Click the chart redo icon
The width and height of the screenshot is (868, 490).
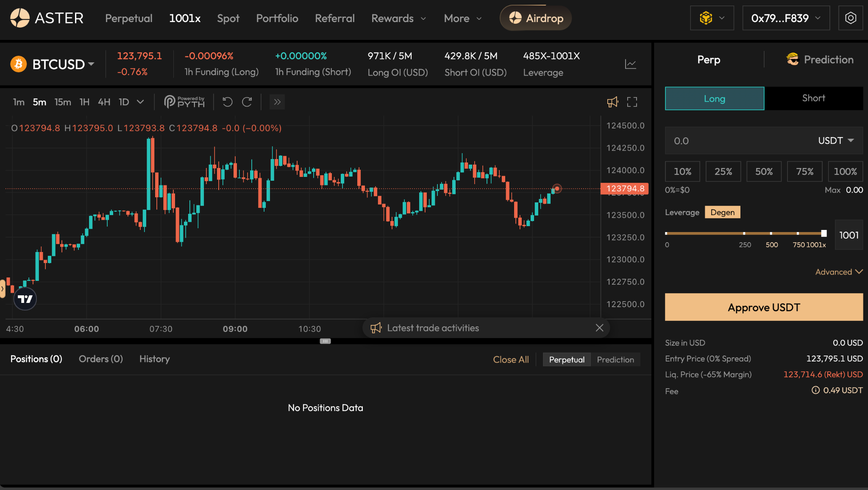[x=247, y=102]
